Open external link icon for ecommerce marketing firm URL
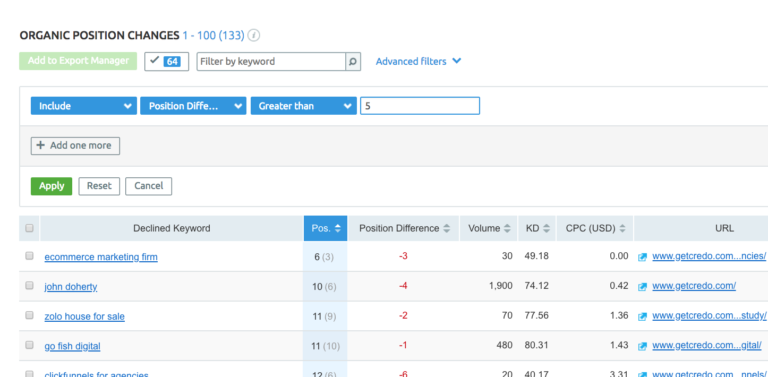Image resolution: width=768 pixels, height=377 pixels. click(643, 257)
